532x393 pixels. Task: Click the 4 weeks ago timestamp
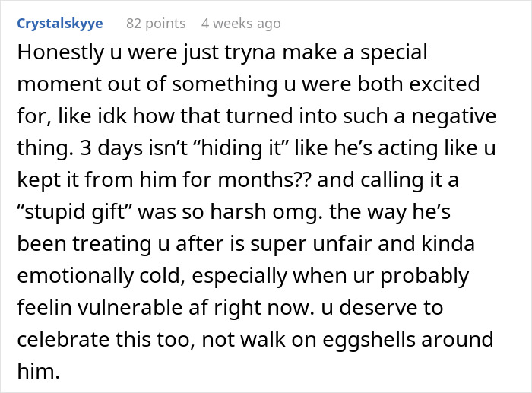tap(241, 24)
